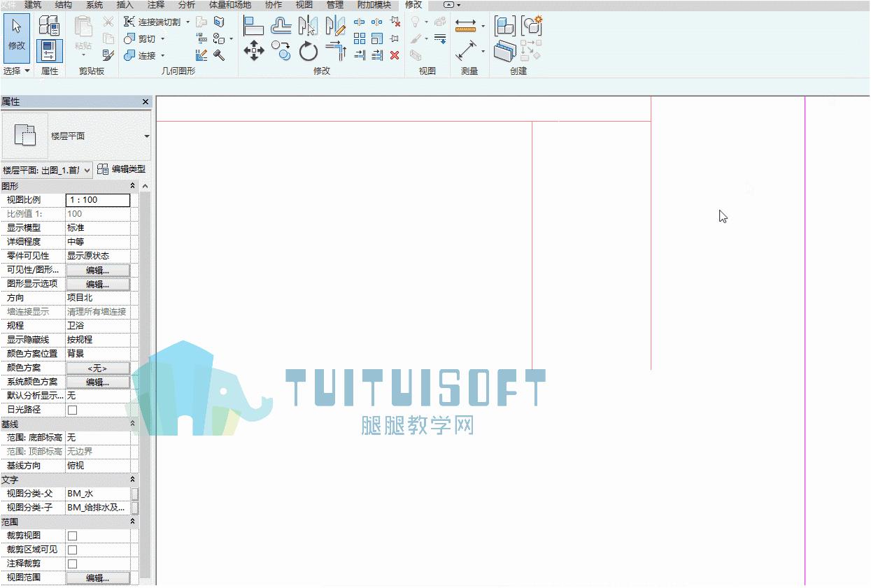
Task: Click 编辑 button for 可见性/图形
Action: pyautogui.click(x=98, y=270)
